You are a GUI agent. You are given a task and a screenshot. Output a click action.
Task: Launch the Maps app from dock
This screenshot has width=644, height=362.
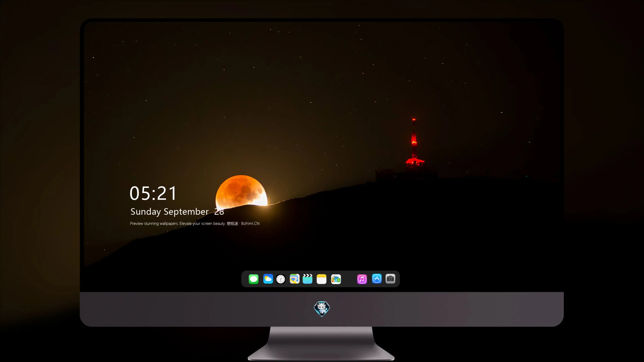[x=294, y=279]
